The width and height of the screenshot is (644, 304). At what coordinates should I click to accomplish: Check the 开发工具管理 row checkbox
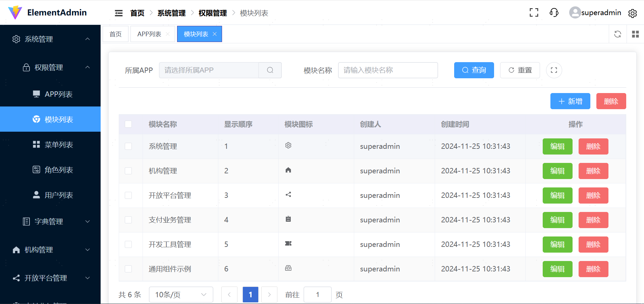point(128,244)
